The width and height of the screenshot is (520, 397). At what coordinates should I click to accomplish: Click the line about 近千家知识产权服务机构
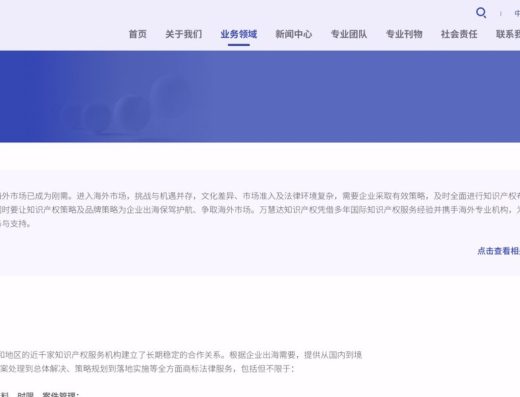pyautogui.click(x=181, y=355)
